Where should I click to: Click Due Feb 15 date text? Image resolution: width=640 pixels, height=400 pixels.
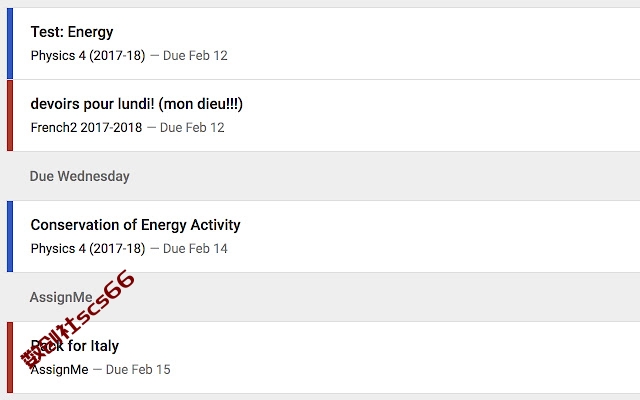[x=138, y=370]
